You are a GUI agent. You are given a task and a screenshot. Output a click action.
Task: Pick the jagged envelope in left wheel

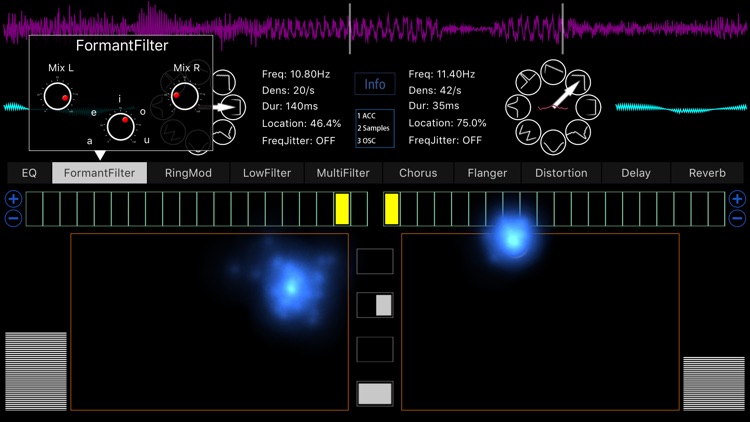[x=224, y=133]
